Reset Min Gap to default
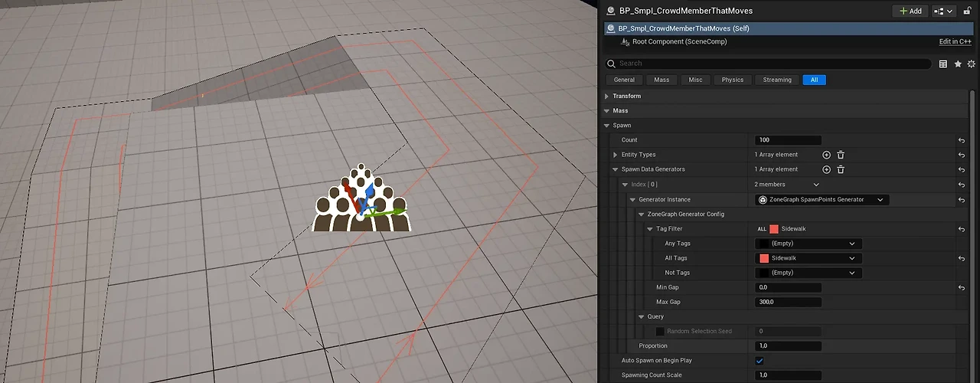 point(962,287)
